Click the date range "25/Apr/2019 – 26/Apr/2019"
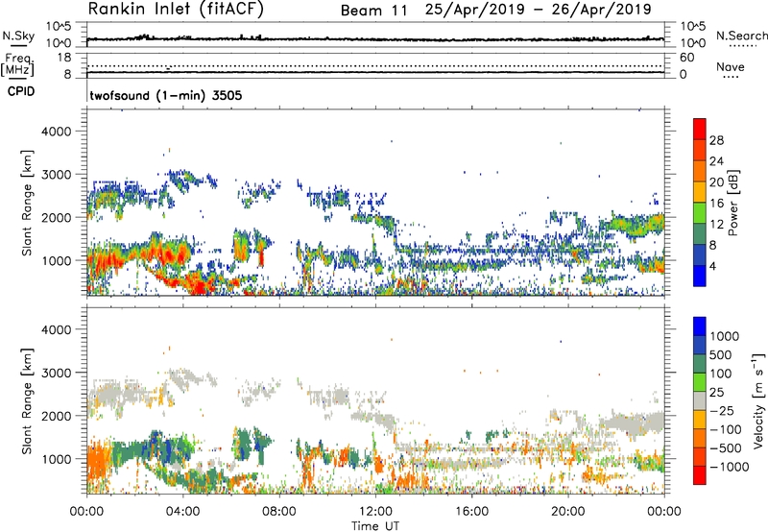 pos(539,10)
